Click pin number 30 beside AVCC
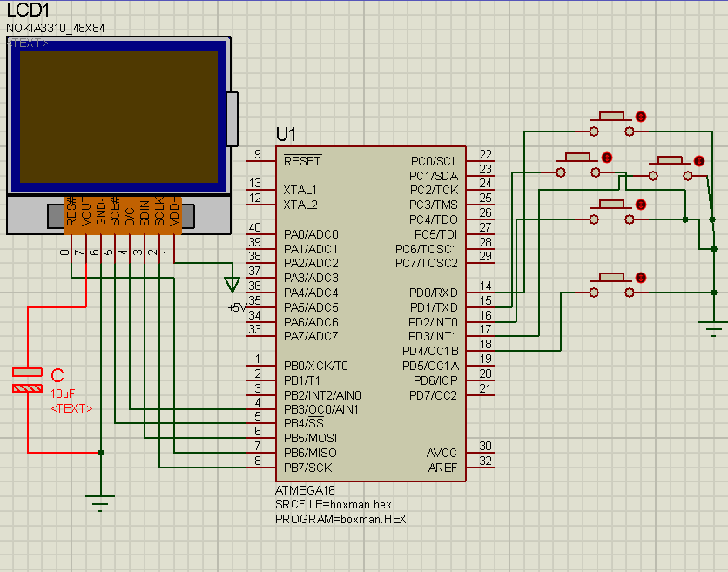Screen dimensions: 728x572 point(485,446)
